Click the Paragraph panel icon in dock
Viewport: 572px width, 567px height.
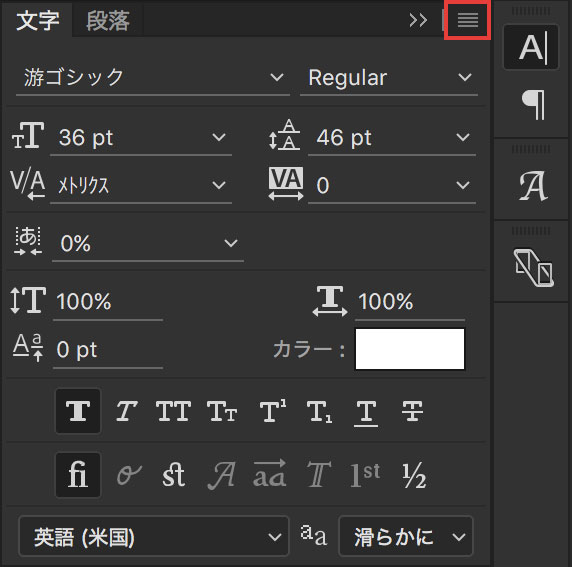pyautogui.click(x=533, y=105)
